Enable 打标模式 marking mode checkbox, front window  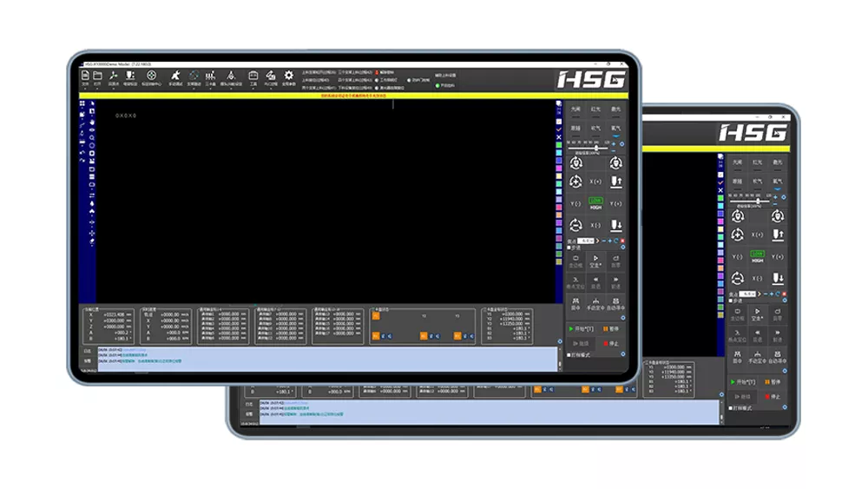click(x=569, y=355)
